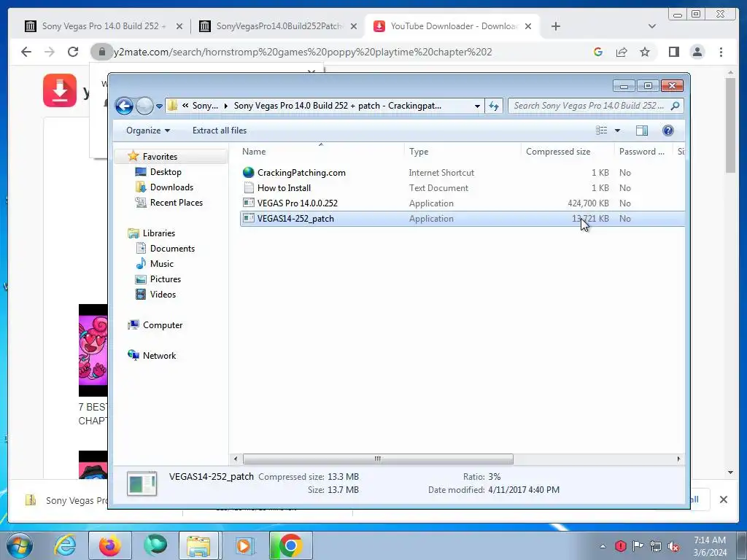The height and width of the screenshot is (560, 747).
Task: Sort by the Name column header
Action: point(321,152)
